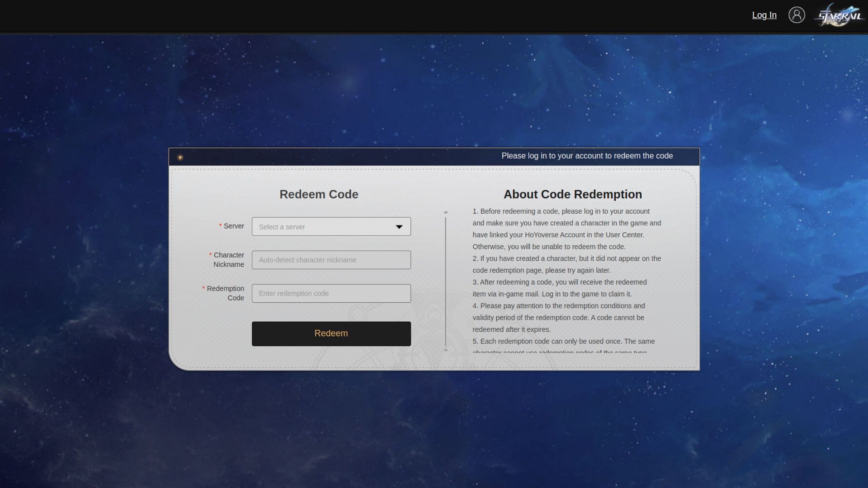Image resolution: width=868 pixels, height=488 pixels.
Task: Click the Enter redemption code field
Action: pyautogui.click(x=331, y=293)
